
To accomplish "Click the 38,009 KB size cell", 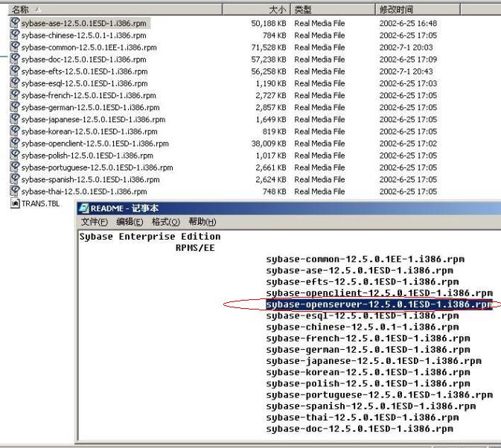I will pyautogui.click(x=269, y=144).
